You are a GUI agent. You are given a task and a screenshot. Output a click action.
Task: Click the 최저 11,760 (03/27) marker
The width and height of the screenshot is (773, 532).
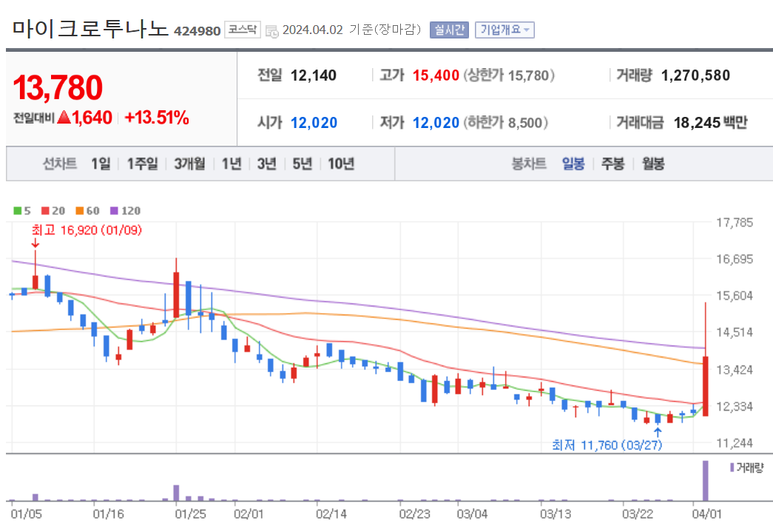coord(607,445)
